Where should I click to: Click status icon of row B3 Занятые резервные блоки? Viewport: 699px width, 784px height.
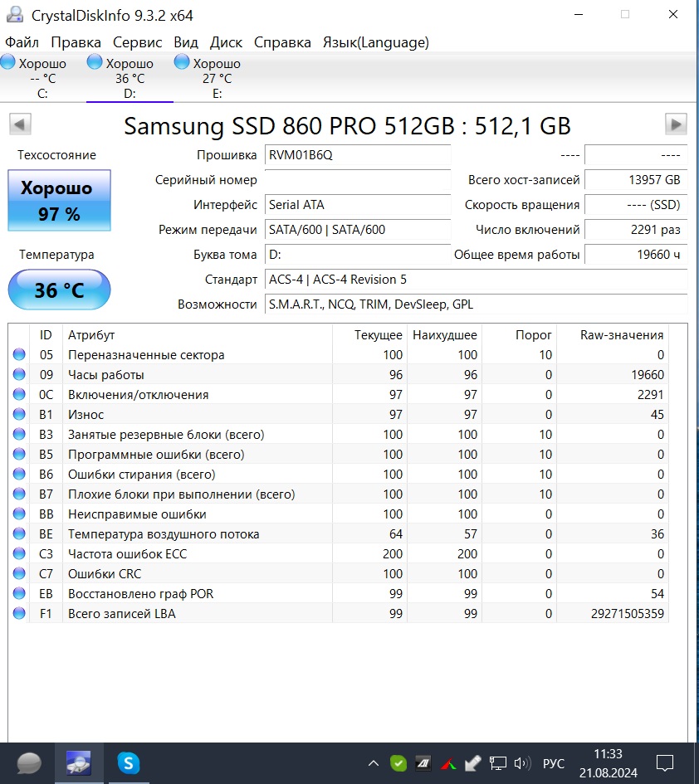pyautogui.click(x=19, y=435)
